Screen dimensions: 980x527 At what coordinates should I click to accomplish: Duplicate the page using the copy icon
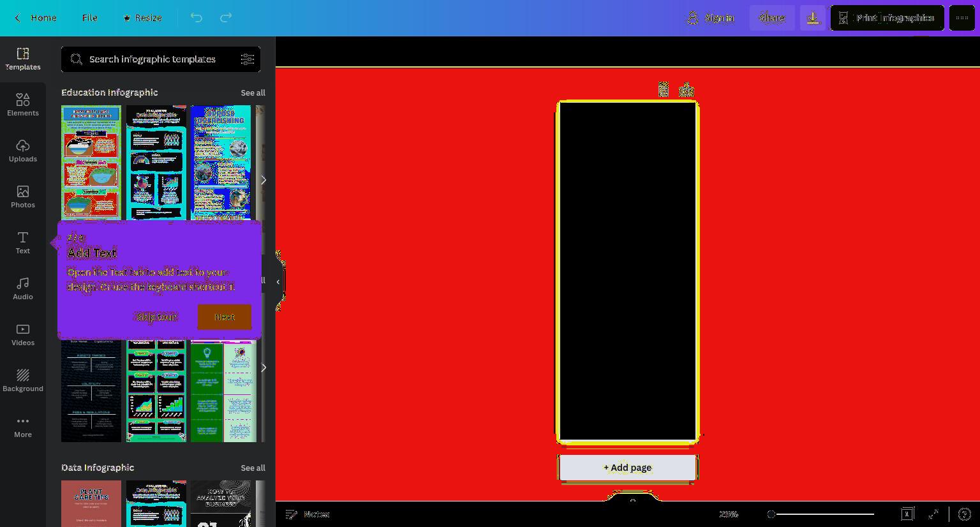664,90
